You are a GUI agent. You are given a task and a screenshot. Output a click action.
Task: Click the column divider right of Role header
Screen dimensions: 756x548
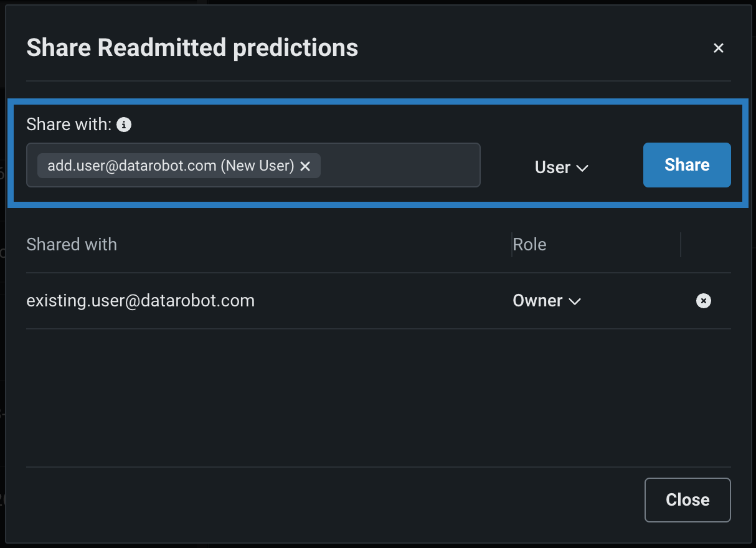tap(681, 245)
